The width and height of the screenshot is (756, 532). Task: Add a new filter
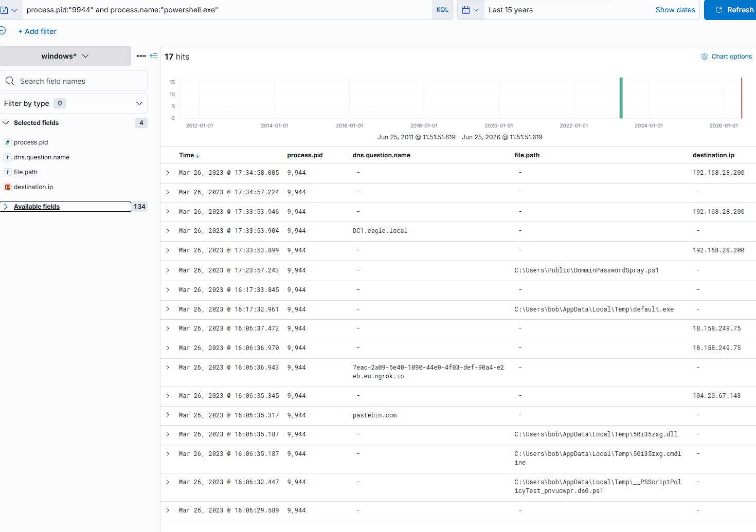(x=38, y=31)
